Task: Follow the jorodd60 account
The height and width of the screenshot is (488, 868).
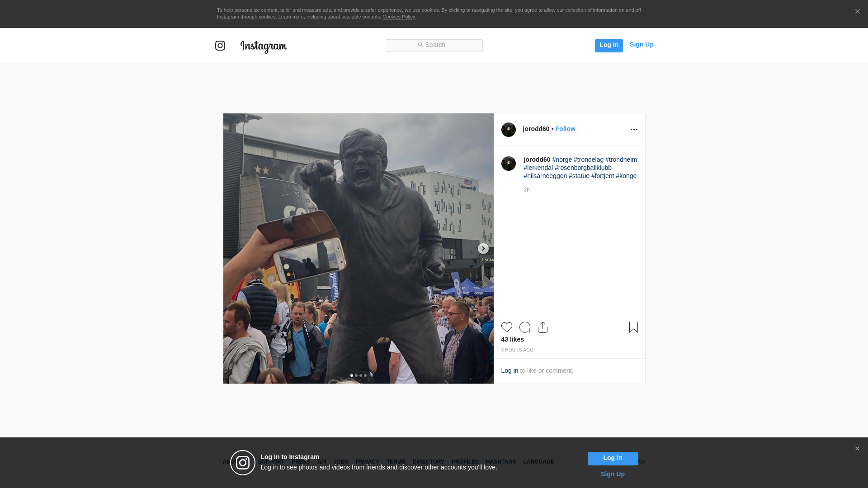Action: [565, 129]
